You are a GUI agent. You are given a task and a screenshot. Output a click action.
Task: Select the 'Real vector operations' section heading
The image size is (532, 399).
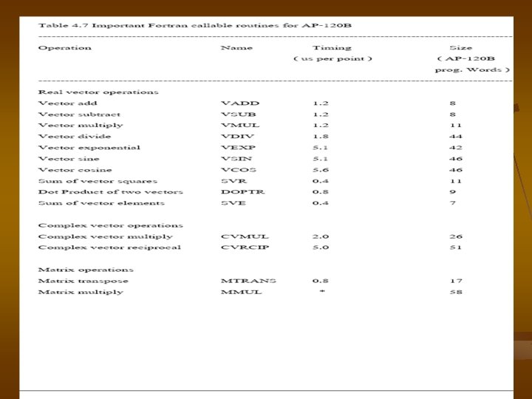coord(98,92)
